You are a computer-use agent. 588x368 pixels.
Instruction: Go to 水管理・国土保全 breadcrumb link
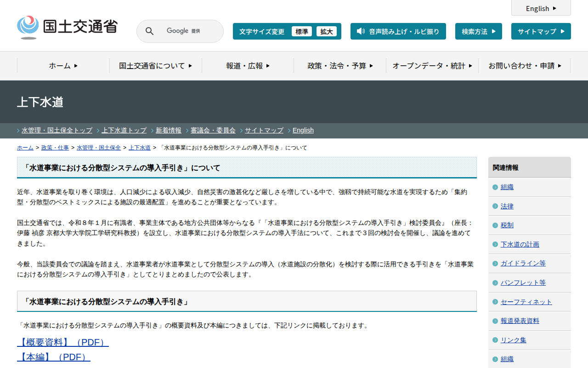99,148
